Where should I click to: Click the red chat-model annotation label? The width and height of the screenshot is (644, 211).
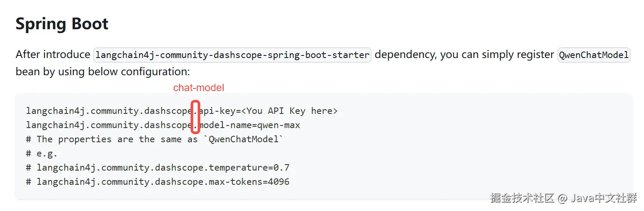pos(198,88)
